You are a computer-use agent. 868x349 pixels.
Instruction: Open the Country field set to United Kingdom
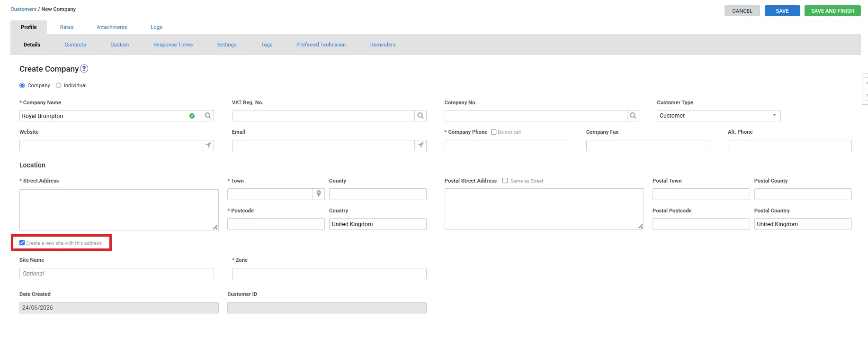click(x=377, y=224)
